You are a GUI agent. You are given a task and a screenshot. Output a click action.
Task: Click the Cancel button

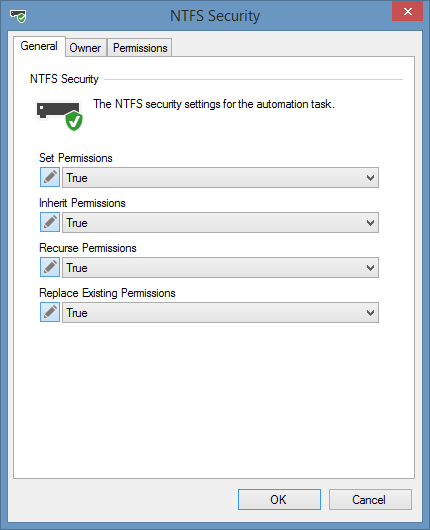370,499
